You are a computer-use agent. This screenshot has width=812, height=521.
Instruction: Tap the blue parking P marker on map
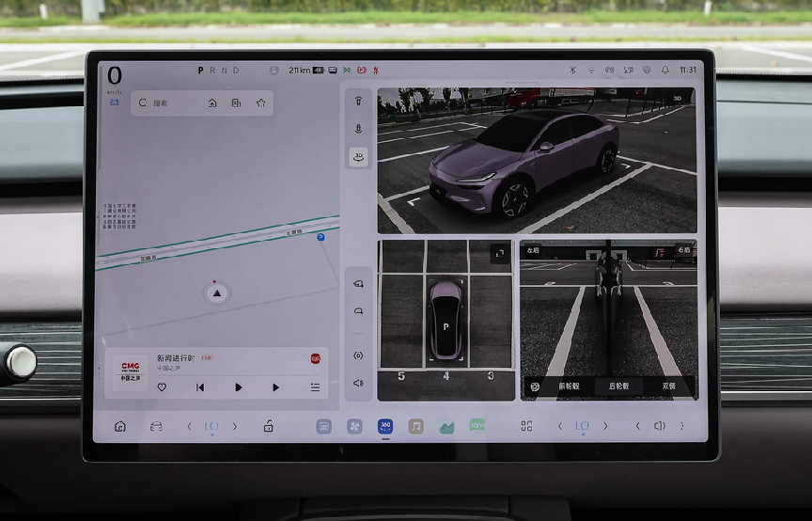(x=320, y=237)
